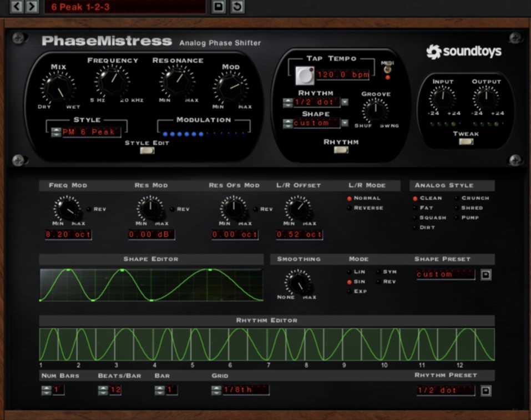The image size is (531, 420).
Task: Select Fat analog style
Action: pos(415,208)
